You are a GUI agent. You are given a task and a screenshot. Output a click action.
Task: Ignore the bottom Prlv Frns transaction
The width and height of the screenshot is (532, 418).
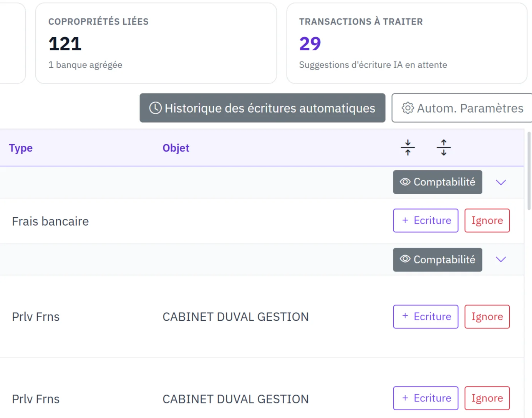(487, 398)
